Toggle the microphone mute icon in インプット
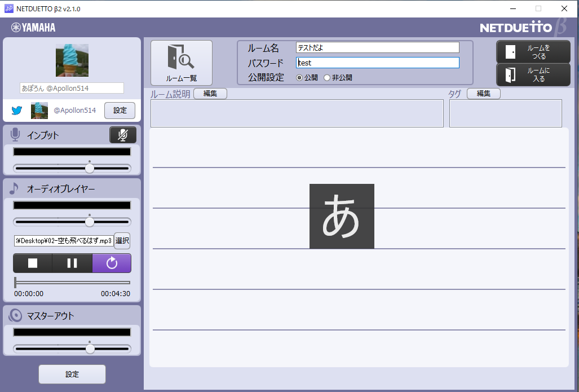The width and height of the screenshot is (579, 392). 123,135
